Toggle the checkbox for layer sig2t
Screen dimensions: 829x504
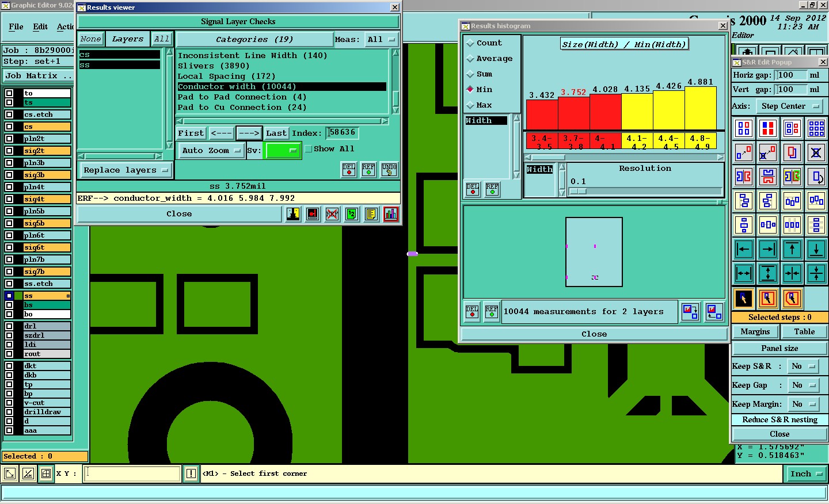(x=9, y=151)
